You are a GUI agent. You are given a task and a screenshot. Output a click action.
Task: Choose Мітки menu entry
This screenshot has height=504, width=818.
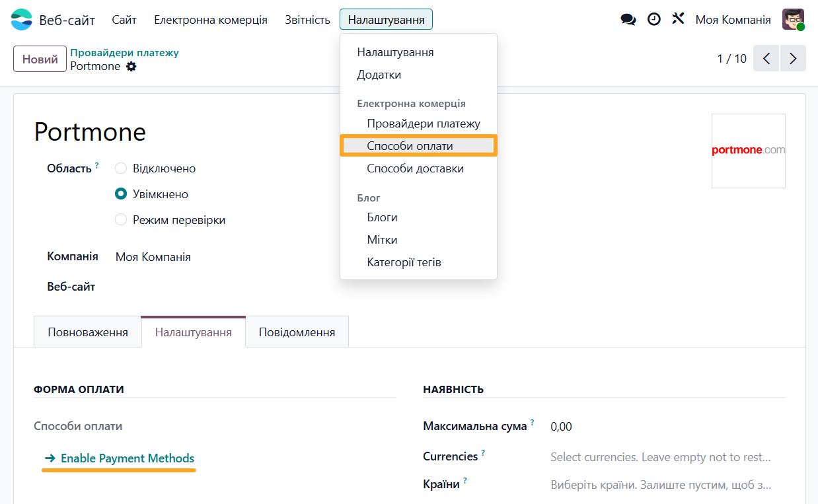419,240
